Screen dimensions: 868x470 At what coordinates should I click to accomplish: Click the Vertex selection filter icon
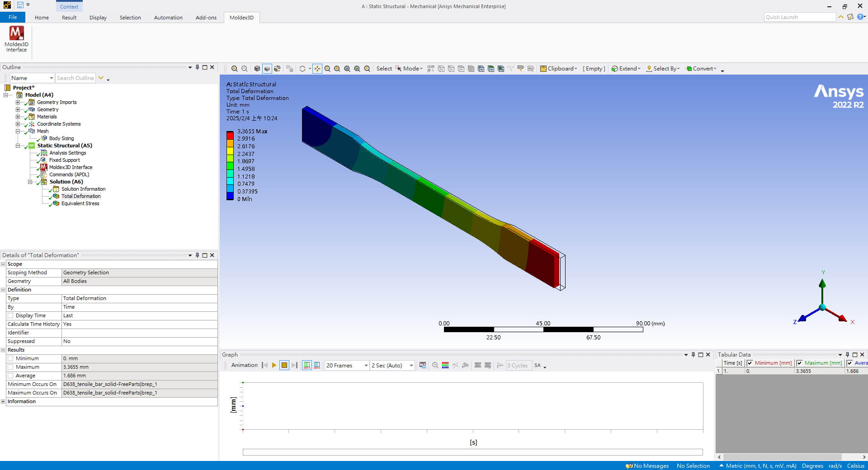[441, 69]
